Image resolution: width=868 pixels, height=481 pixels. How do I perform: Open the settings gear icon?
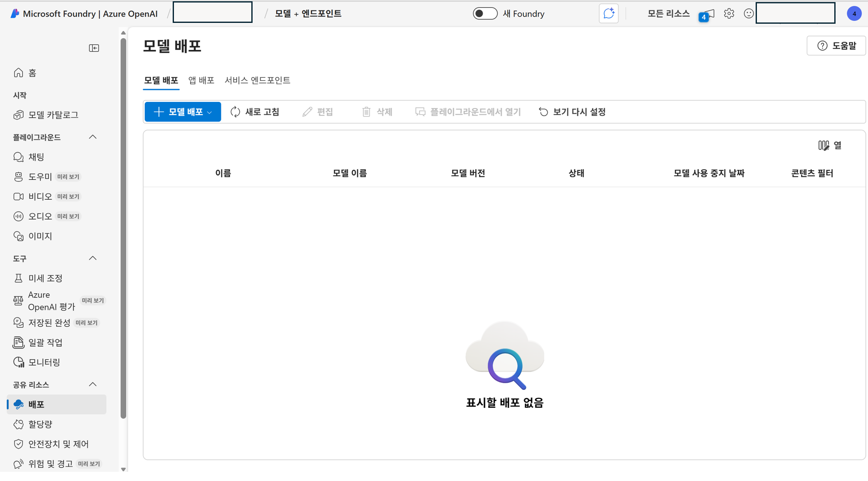[729, 14]
